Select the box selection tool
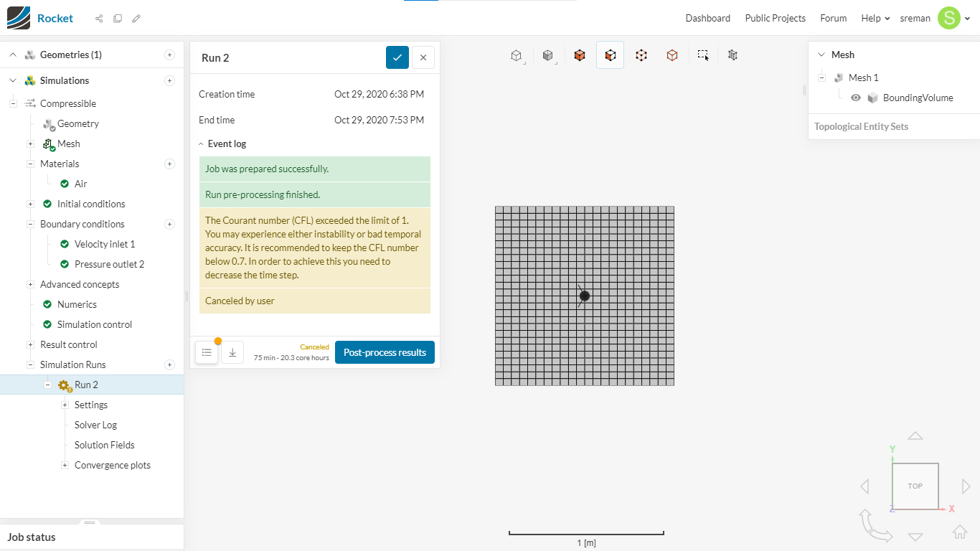The width and height of the screenshot is (980, 551). click(x=703, y=55)
